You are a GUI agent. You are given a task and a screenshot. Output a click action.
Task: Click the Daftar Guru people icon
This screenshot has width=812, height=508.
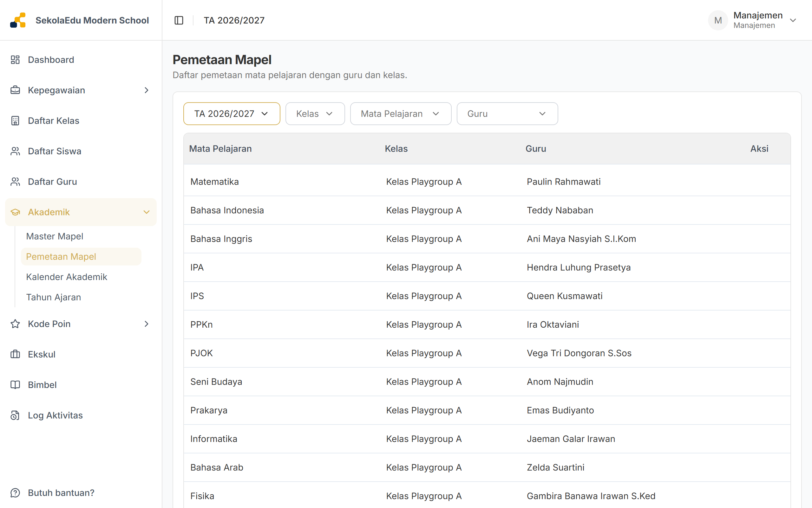pyautogui.click(x=15, y=181)
